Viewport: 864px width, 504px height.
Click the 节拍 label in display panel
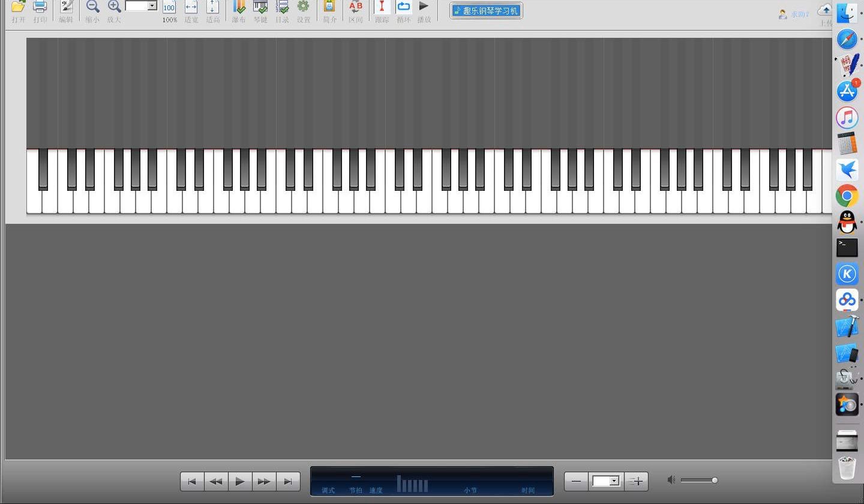pos(356,490)
